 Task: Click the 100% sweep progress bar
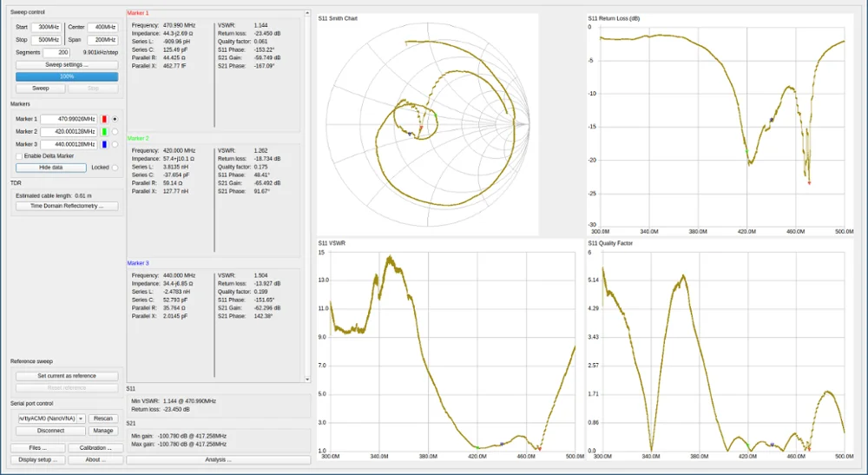[67, 77]
